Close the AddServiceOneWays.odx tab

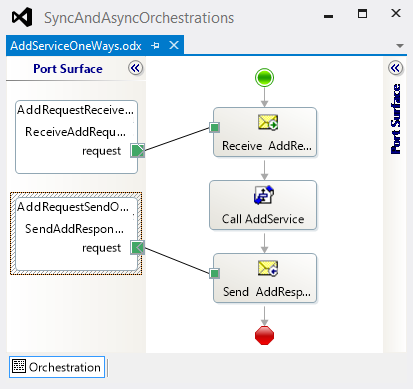click(x=174, y=45)
